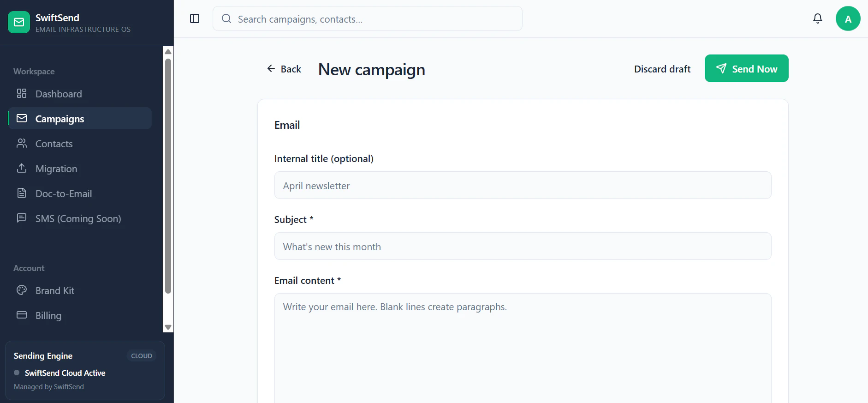The image size is (868, 403).
Task: Click the search campaigns, contacts box
Action: point(367,19)
